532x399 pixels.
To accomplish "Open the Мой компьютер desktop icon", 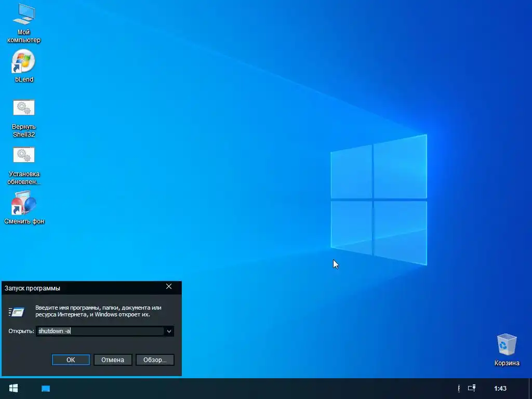I will point(24,24).
